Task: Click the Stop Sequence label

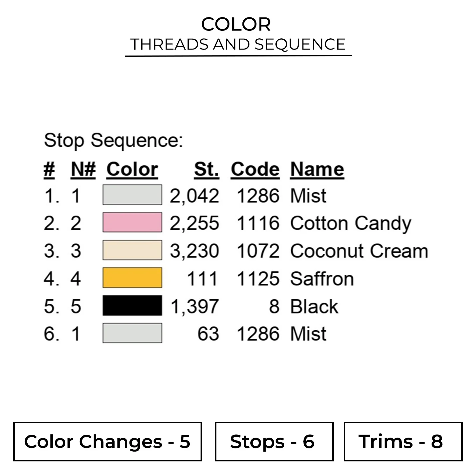Action: [113, 140]
